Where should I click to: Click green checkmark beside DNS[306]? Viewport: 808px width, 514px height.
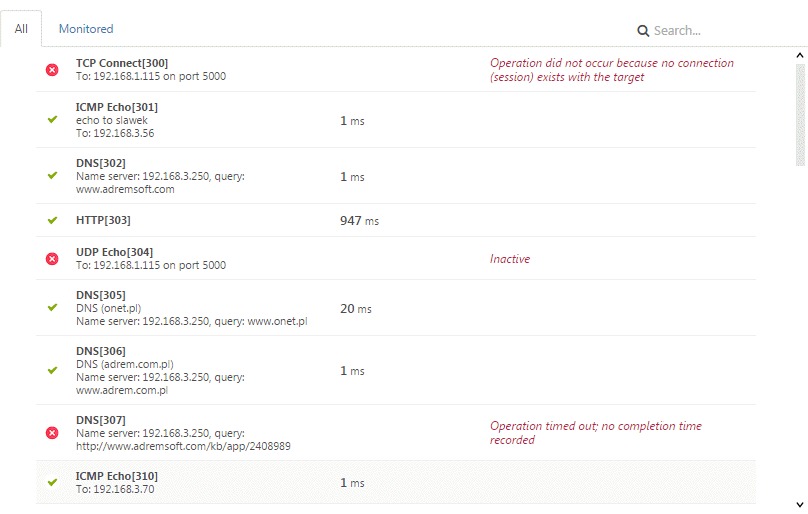point(53,370)
